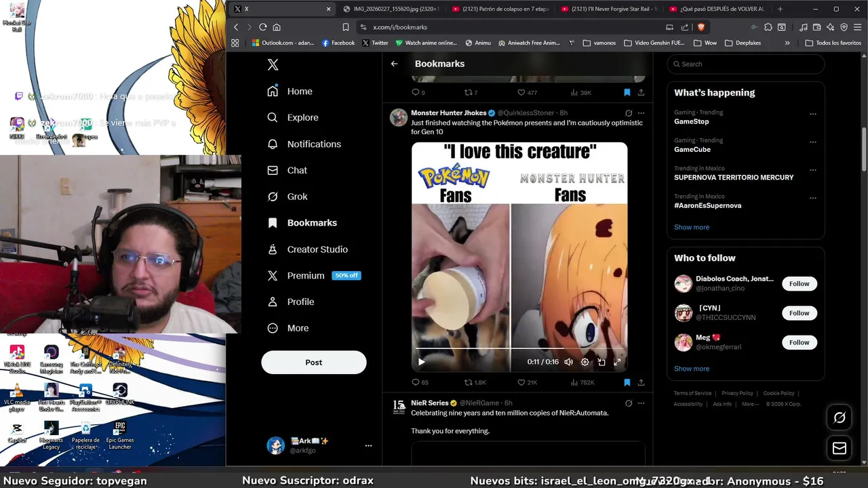The height and width of the screenshot is (488, 868).
Task: Open more options on Jhokes post
Action: (x=641, y=113)
